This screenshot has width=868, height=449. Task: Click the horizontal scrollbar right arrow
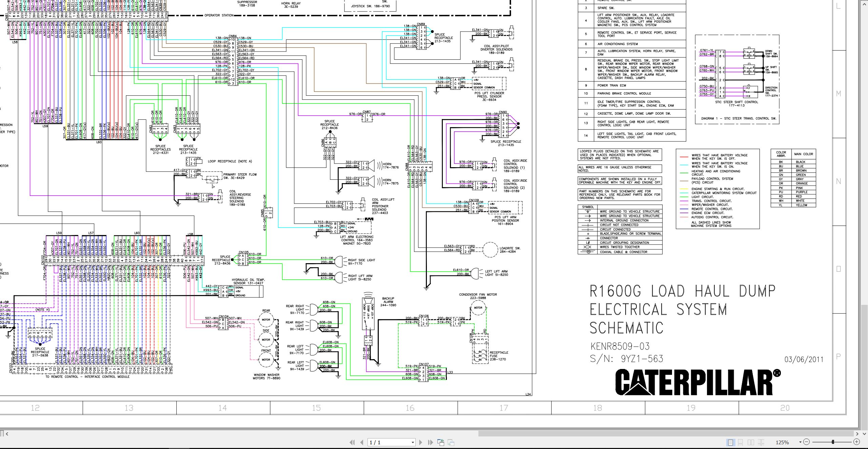click(857, 434)
